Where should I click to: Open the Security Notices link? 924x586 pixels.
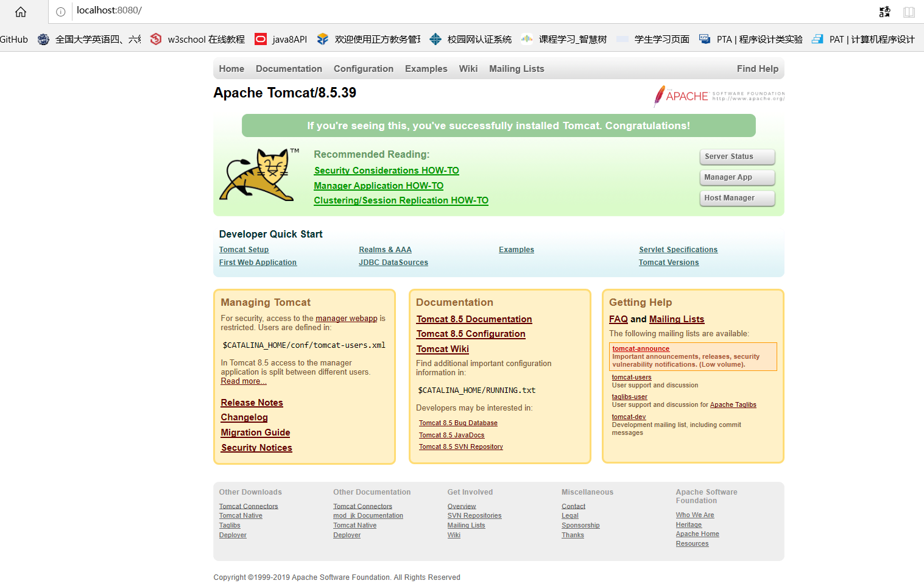tap(256, 448)
